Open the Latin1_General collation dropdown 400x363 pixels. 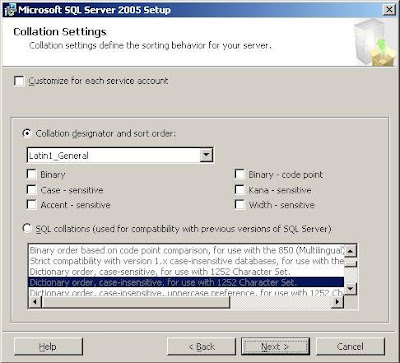tap(206, 155)
